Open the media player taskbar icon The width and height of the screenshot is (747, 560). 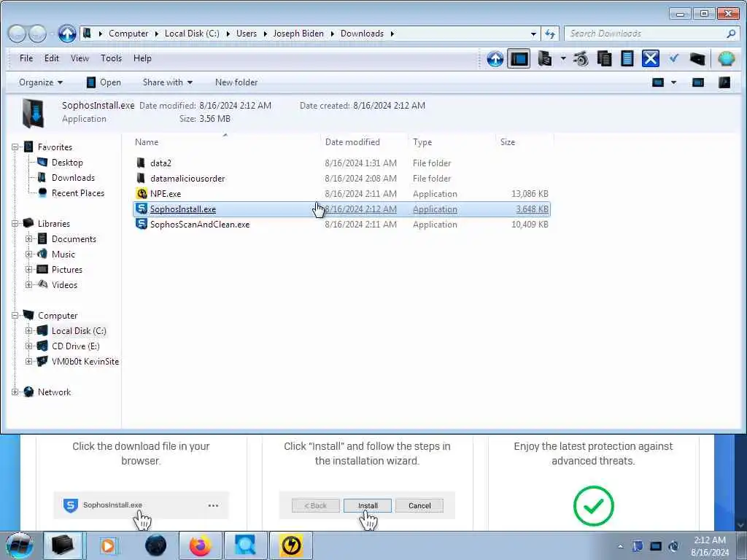(x=108, y=545)
